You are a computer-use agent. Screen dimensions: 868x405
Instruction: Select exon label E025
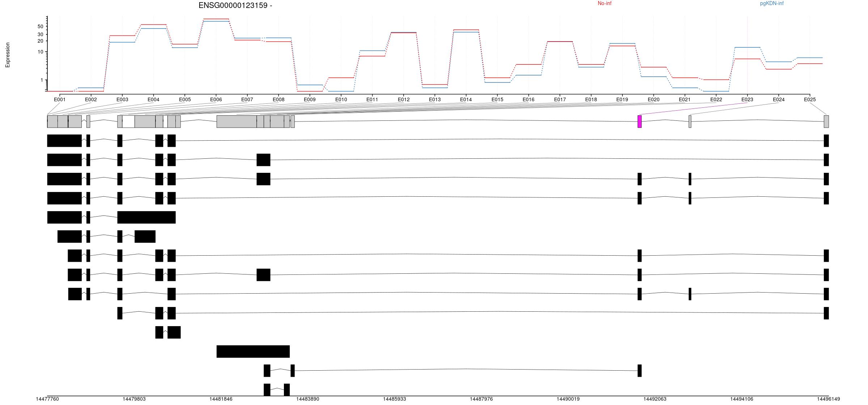[810, 99]
